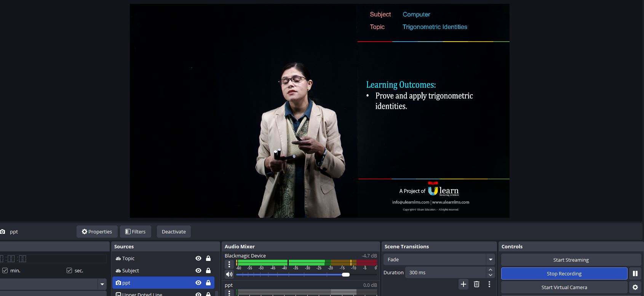The width and height of the screenshot is (644, 296).
Task: Click "Learning Outcomes:" text in preview
Action: [x=401, y=85]
